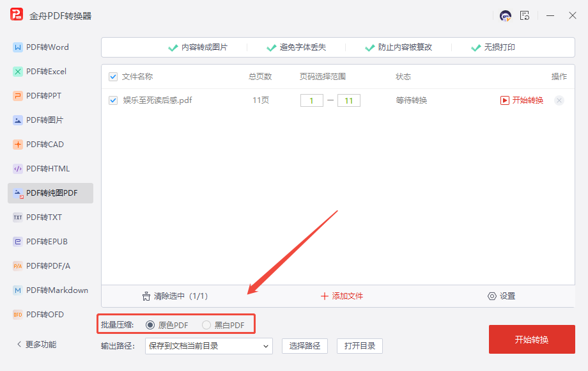Viewport: 588px width, 371px height.
Task: Click the PDF转PPT icon in sidebar
Action: point(18,96)
